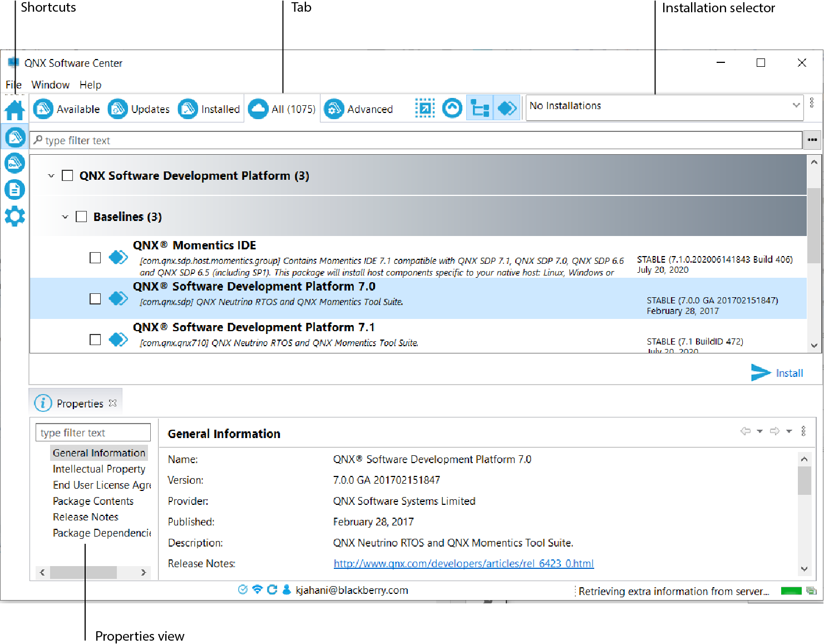Click the package list scroll-down arrow
Viewport: 824px width, 644px height.
[814, 345]
